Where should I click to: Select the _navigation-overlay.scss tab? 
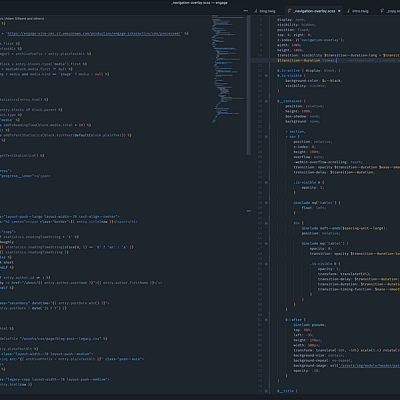coord(314,11)
